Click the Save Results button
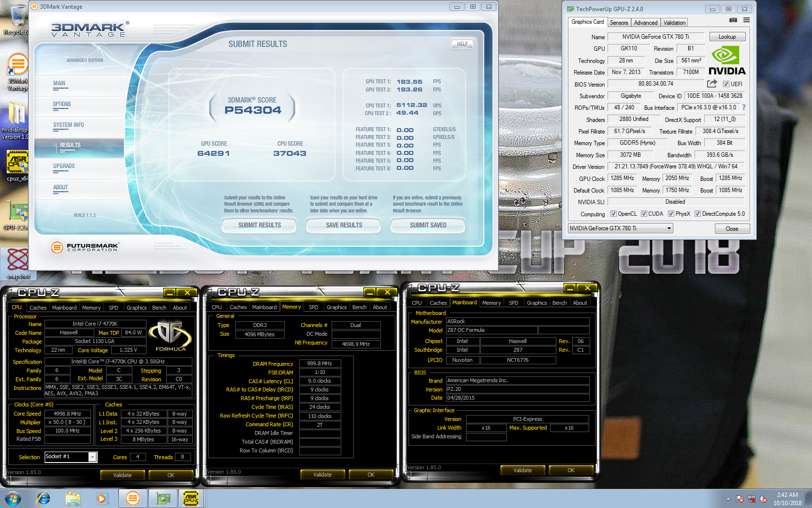This screenshot has height=508, width=812. [x=344, y=225]
